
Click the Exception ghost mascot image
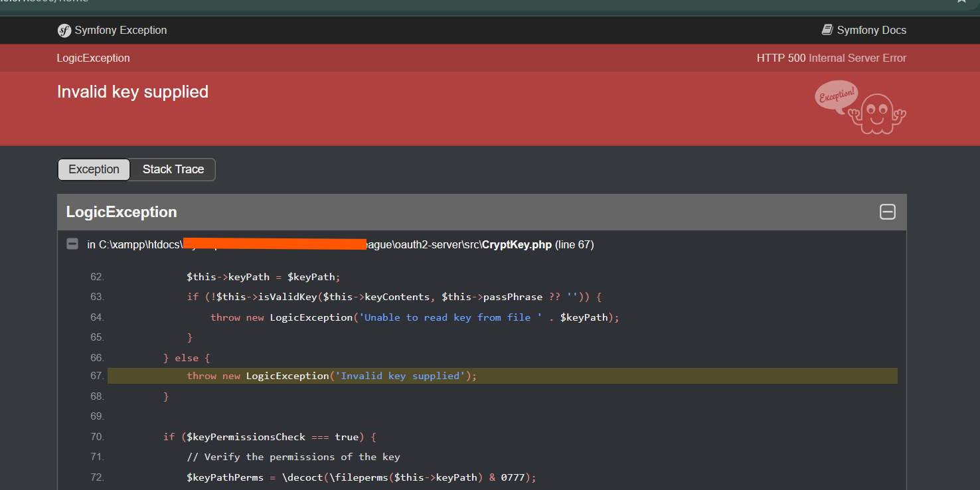click(860, 108)
